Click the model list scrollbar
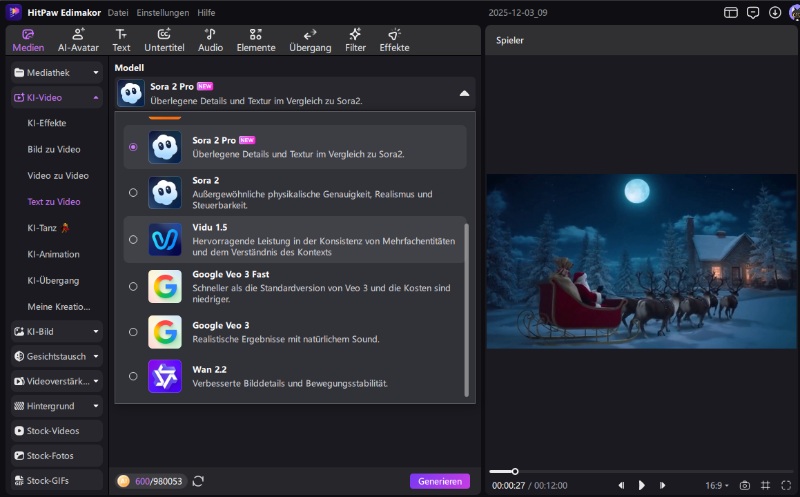This screenshot has width=800, height=497. click(x=466, y=309)
